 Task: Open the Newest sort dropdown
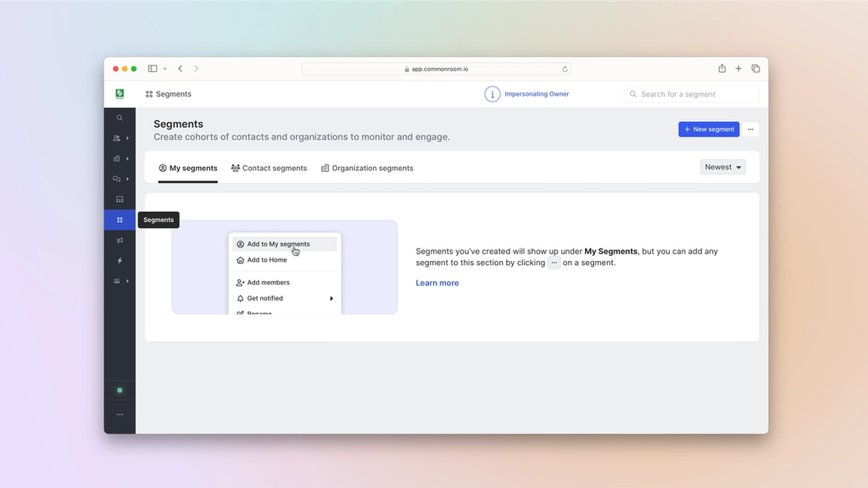(x=722, y=167)
